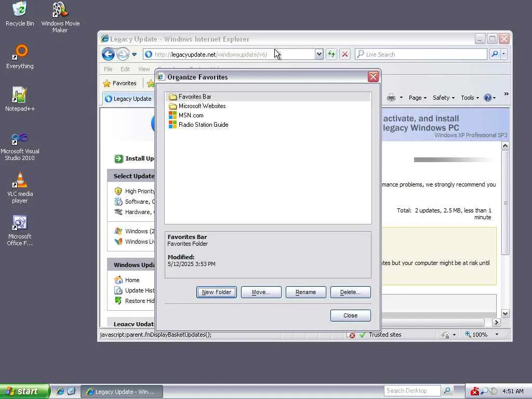Click the Back navigation arrow in Internet Explorer
This screenshot has width=532, height=399.
tap(108, 54)
